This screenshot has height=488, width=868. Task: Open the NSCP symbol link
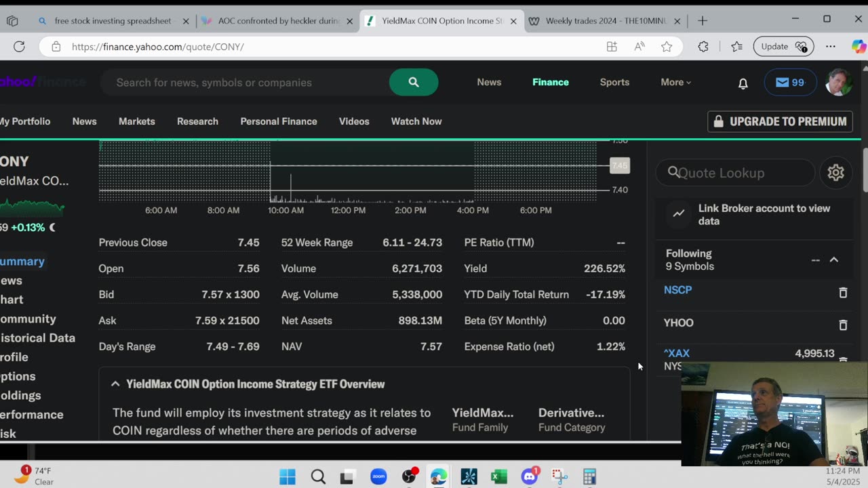(x=678, y=290)
